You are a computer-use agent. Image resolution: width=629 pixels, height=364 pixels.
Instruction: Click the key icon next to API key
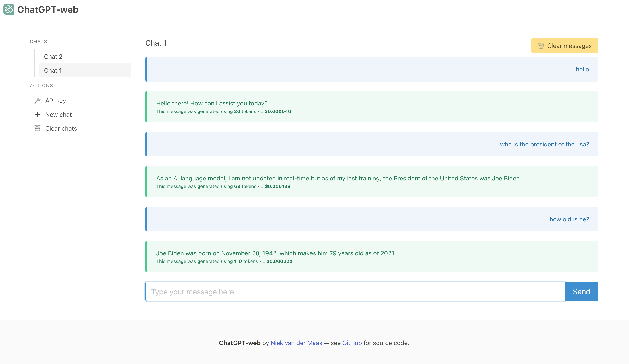pyautogui.click(x=38, y=100)
